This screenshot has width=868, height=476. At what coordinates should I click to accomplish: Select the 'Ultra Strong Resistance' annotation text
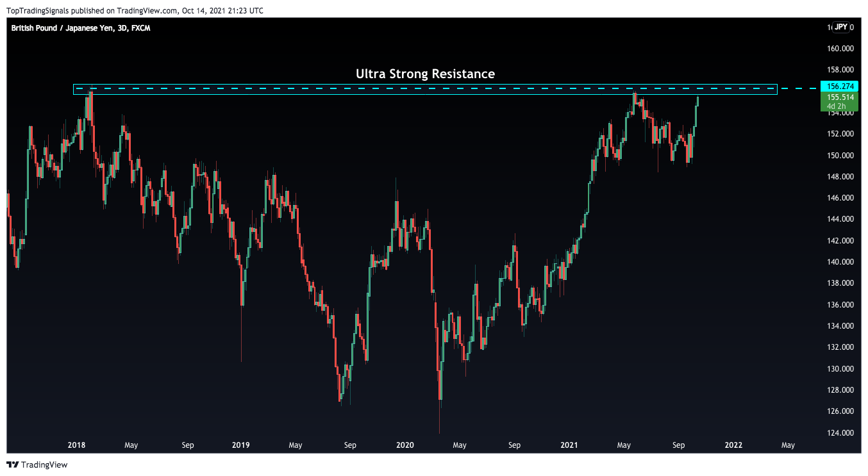click(x=425, y=74)
